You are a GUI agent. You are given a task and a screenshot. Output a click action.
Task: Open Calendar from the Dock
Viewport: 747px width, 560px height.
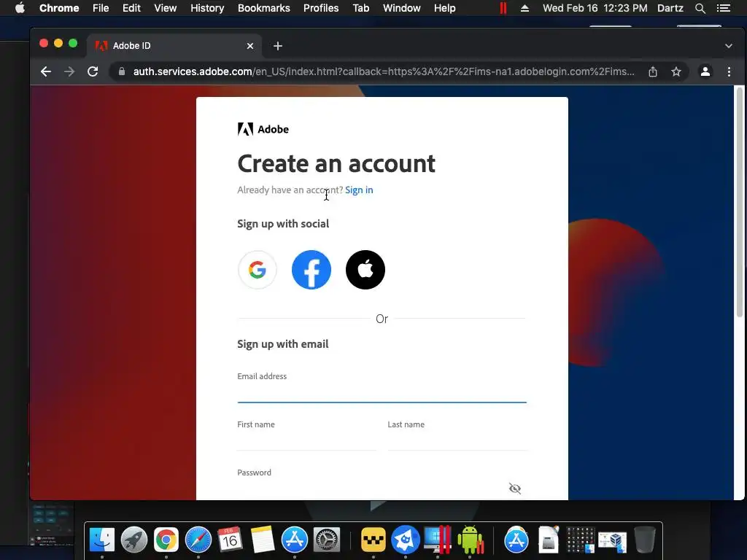tap(230, 540)
